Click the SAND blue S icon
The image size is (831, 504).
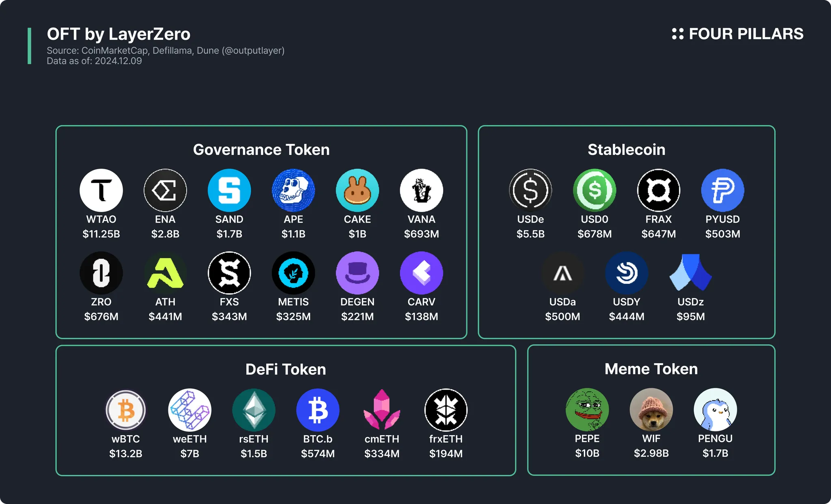[x=229, y=190]
